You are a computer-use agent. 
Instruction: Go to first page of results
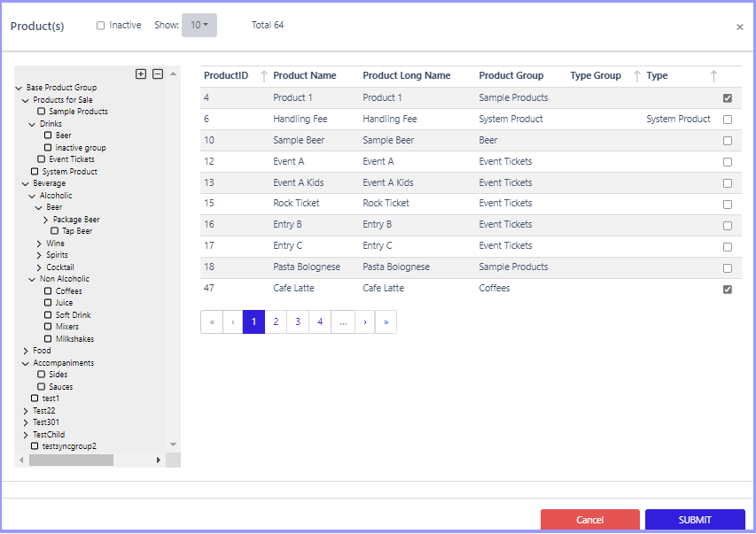click(212, 322)
